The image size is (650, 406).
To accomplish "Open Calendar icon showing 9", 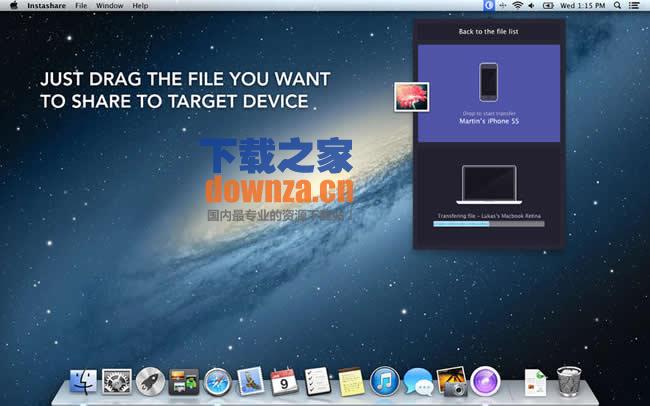I will pyautogui.click(x=284, y=382).
